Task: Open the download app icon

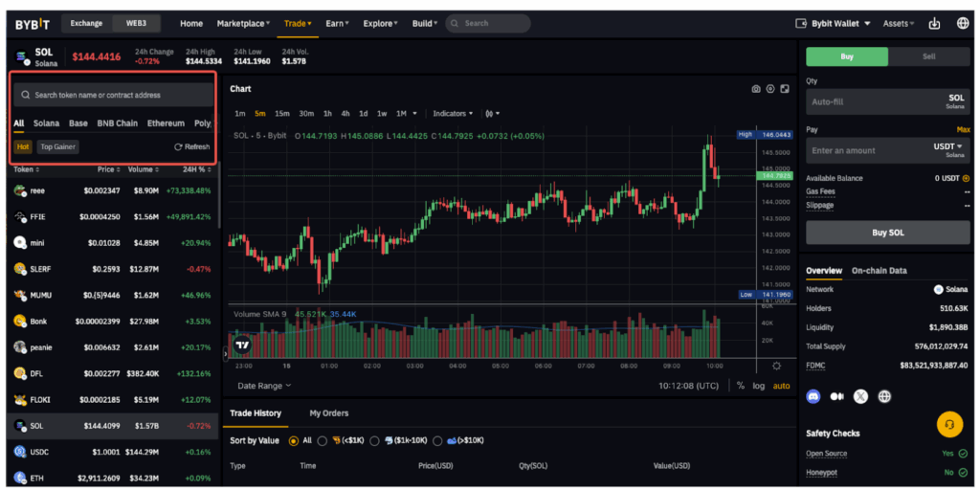Action: 934,23
